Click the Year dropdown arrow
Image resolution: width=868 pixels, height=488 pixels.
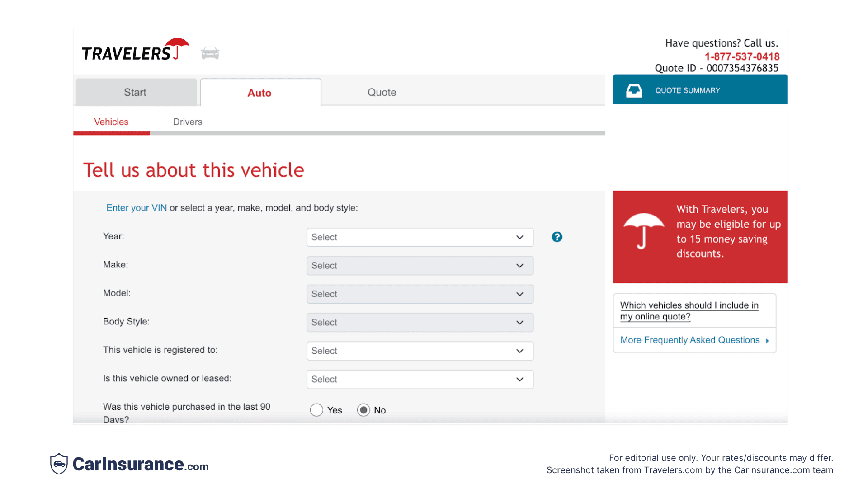click(x=519, y=237)
